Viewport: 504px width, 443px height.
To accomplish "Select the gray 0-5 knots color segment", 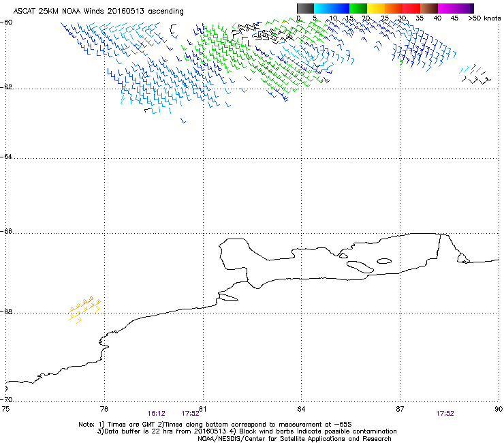I will click(305, 8).
